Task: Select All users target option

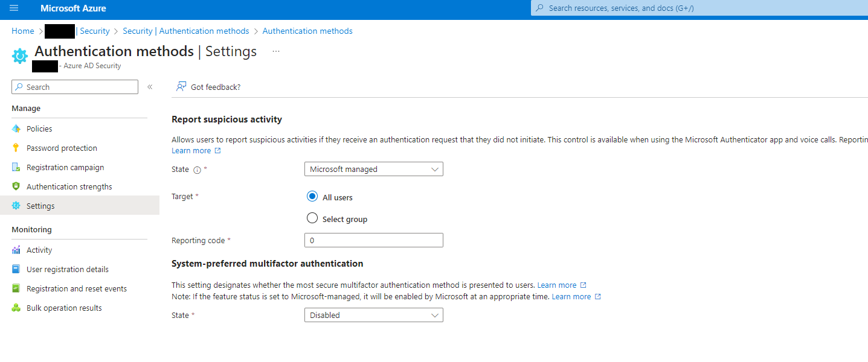Action: pos(312,197)
